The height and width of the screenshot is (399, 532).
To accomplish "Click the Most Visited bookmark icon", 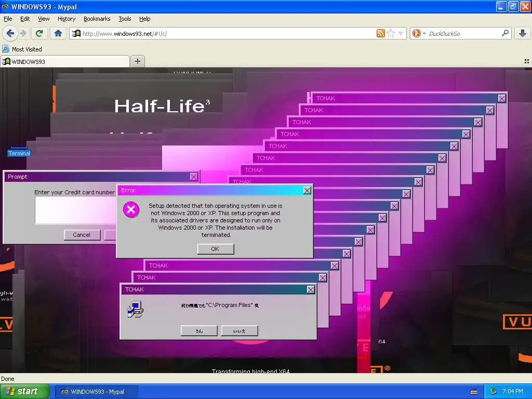I will [x=5, y=49].
